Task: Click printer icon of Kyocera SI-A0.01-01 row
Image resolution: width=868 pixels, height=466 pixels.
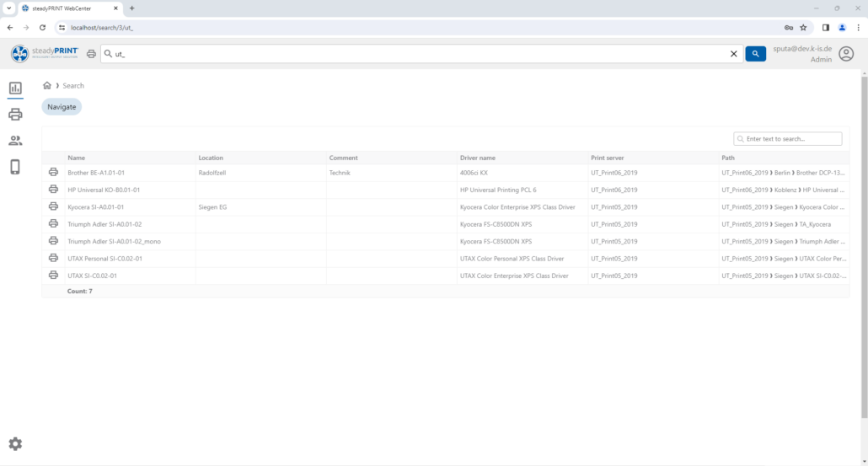Action: 53,206
